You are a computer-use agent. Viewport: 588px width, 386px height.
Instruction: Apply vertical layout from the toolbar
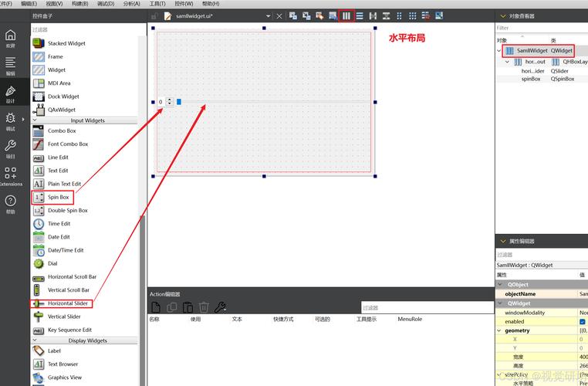(360, 15)
